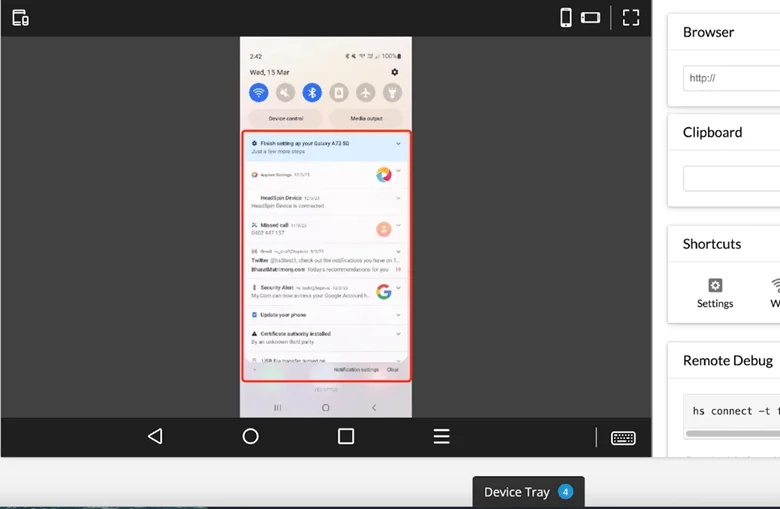Viewport: 780px width, 509px height.
Task: Focus the Browser http:// URL field
Action: 731,78
